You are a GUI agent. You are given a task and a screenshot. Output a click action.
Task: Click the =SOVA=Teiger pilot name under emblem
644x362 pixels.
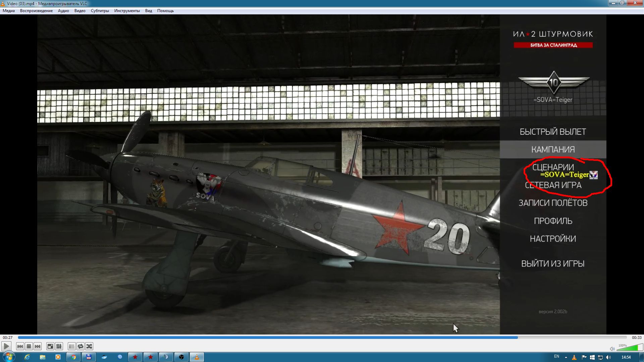(553, 100)
